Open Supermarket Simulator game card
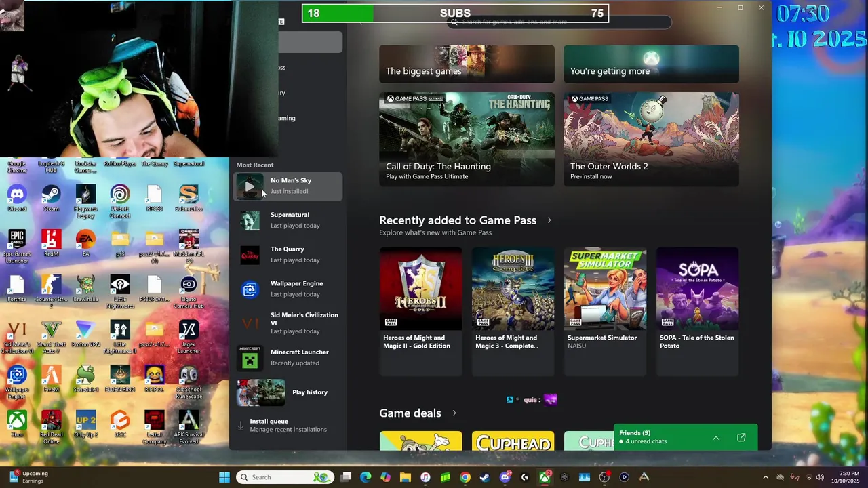Screen dimensions: 868x488 605,311
